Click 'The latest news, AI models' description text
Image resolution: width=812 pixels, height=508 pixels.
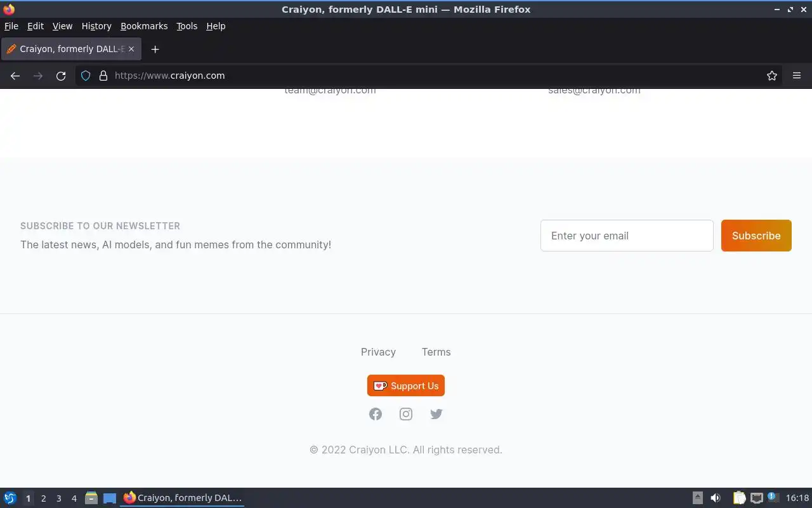176,244
